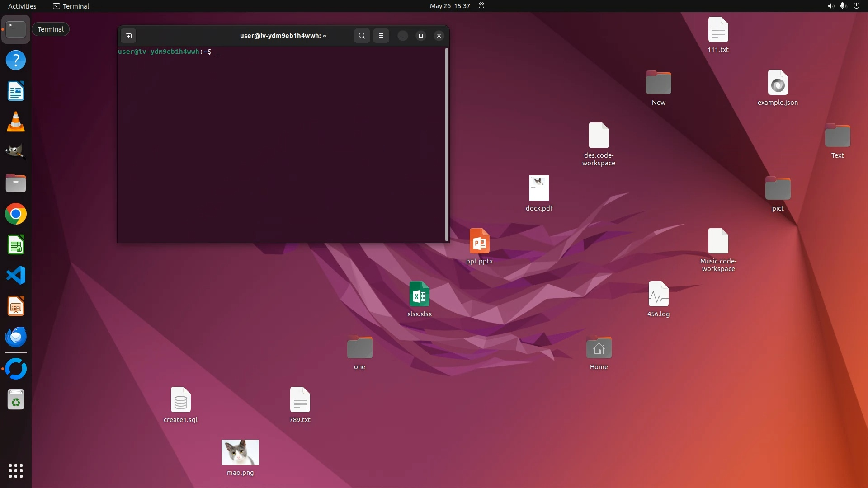
Task: Launch Google Chrome from the dock
Action: click(16, 214)
